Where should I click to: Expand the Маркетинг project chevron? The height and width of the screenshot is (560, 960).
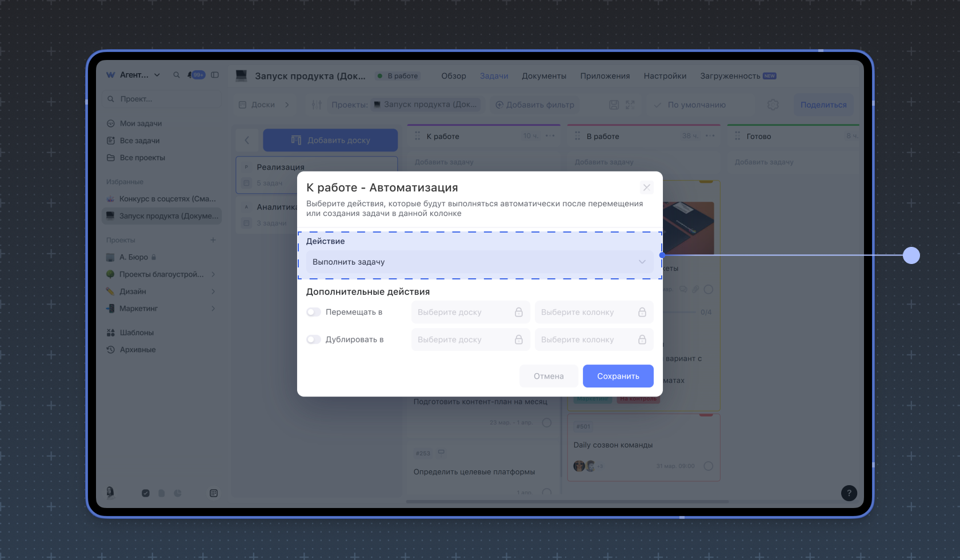[213, 309]
